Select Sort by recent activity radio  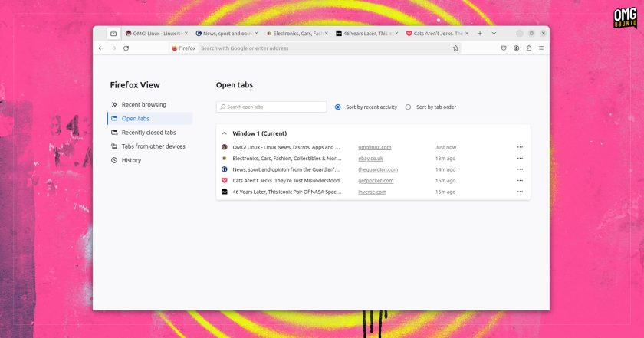click(337, 107)
